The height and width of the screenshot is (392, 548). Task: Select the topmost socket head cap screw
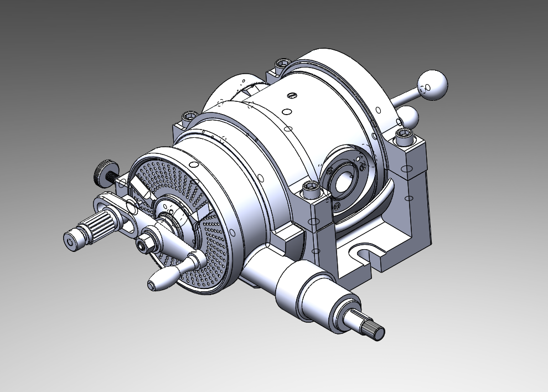click(x=282, y=65)
